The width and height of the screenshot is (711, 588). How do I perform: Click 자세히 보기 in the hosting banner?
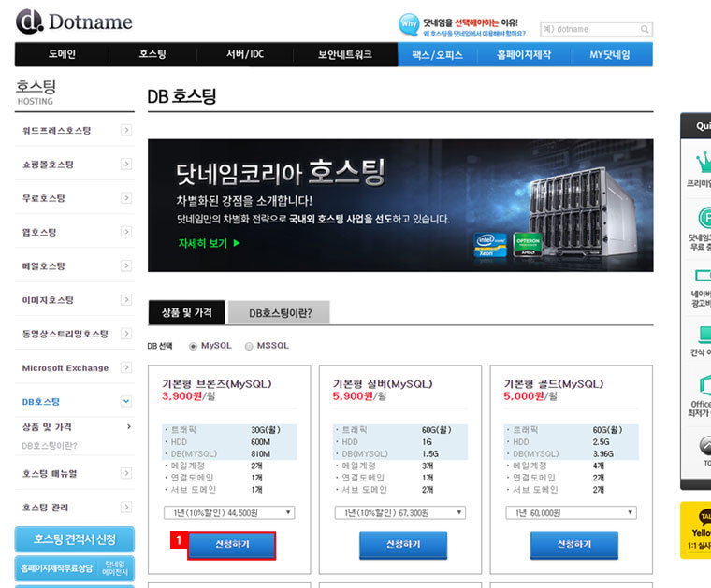(210, 243)
